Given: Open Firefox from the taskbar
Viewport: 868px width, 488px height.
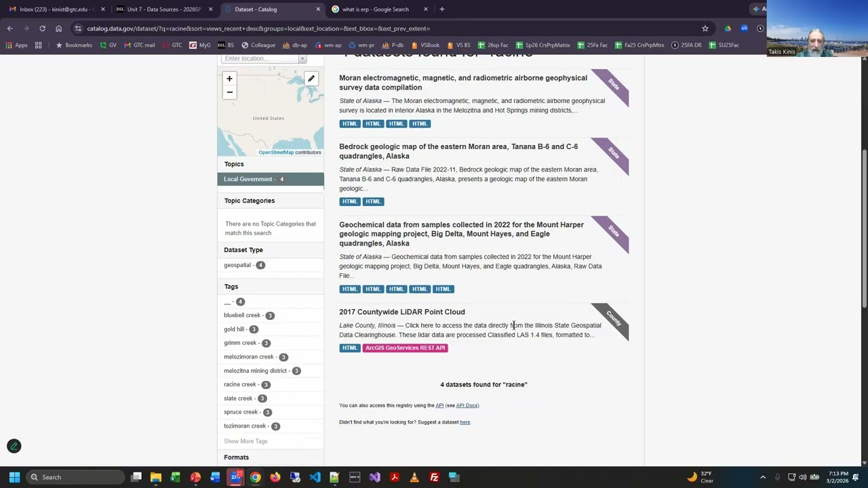Looking at the screenshot, I should (275, 477).
